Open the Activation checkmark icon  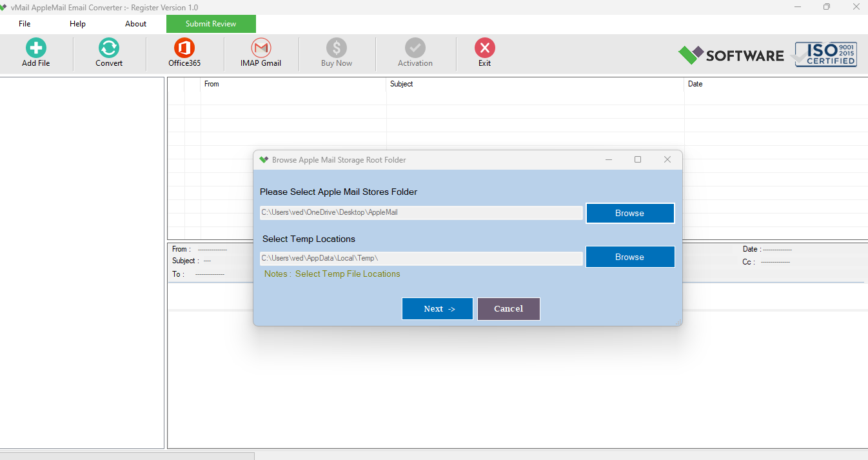415,48
